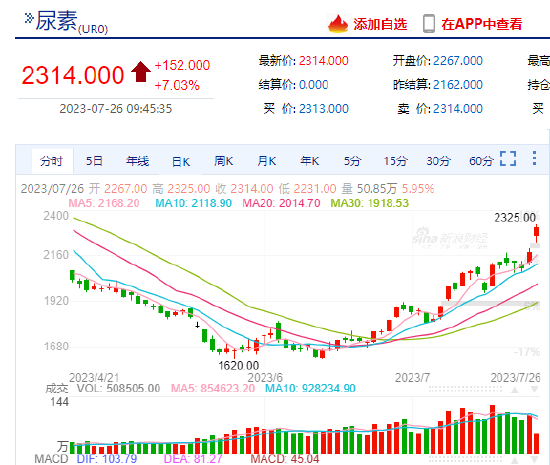Click the 买价 2313.000 value
The height and width of the screenshot is (465, 550).
[324, 109]
